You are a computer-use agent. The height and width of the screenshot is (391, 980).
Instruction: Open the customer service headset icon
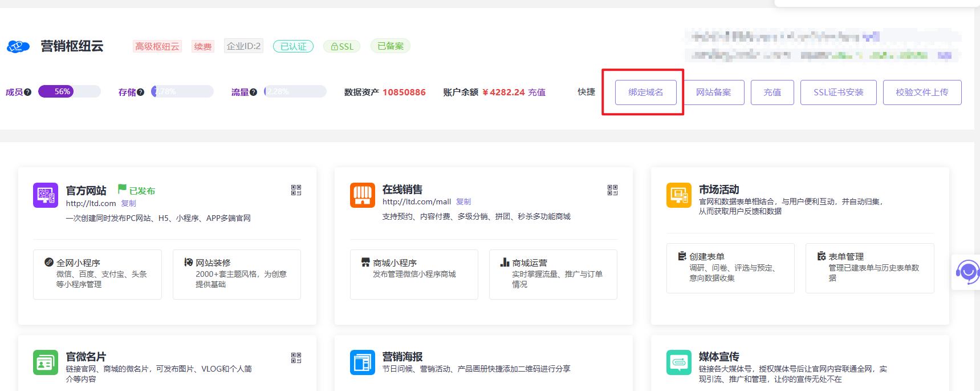click(967, 272)
